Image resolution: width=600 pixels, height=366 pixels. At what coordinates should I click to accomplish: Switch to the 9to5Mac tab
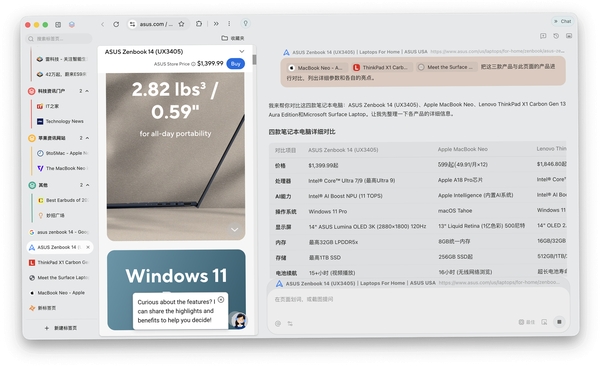point(63,153)
